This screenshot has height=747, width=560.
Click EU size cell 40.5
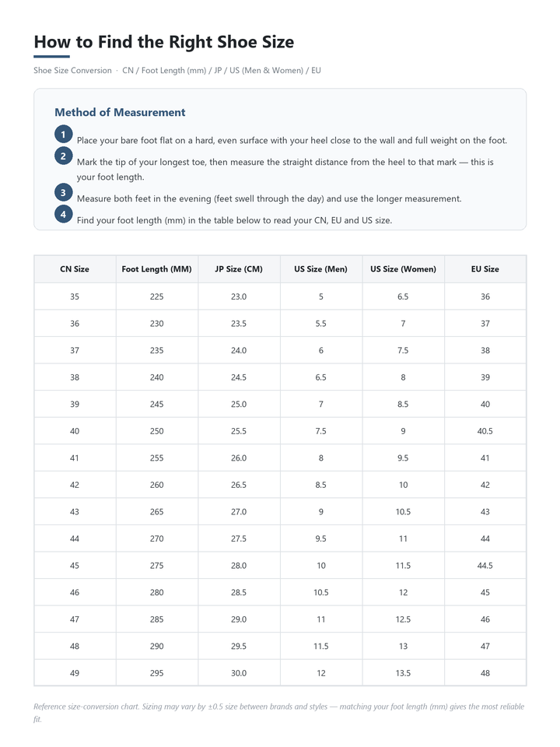pyautogui.click(x=485, y=431)
